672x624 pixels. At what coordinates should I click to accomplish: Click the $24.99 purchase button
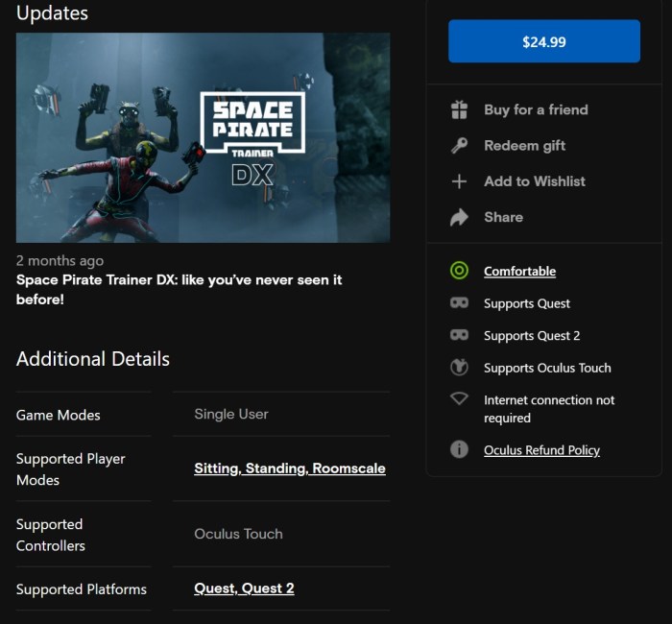[x=544, y=41]
